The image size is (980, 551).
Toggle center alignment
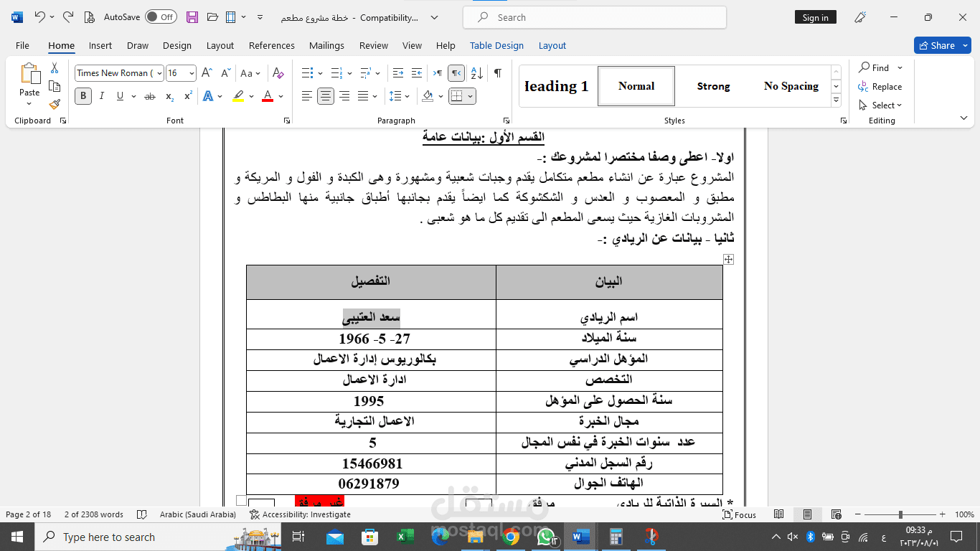[x=326, y=96]
